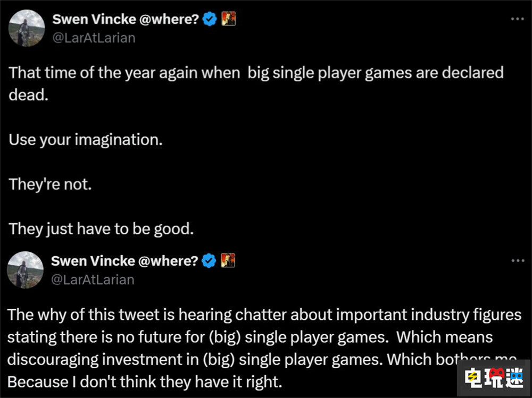This screenshot has width=532, height=398.
Task: Click the second tweet's profile avatar
Action: point(25,270)
